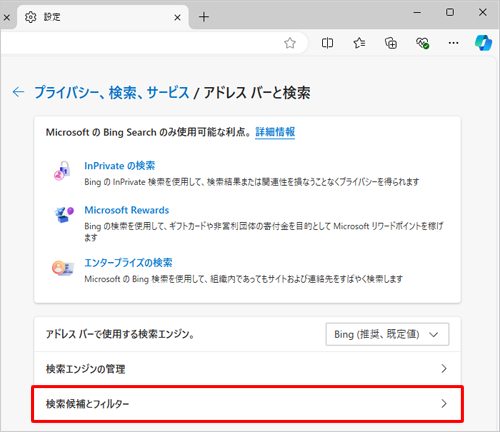The width and height of the screenshot is (500, 432).
Task: Open the InPrivate の検索 link
Action: point(120,166)
